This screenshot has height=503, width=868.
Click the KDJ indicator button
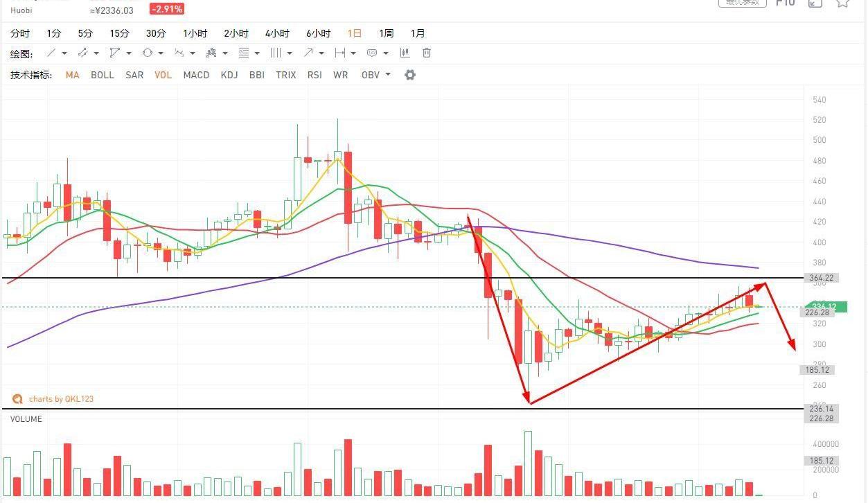229,75
